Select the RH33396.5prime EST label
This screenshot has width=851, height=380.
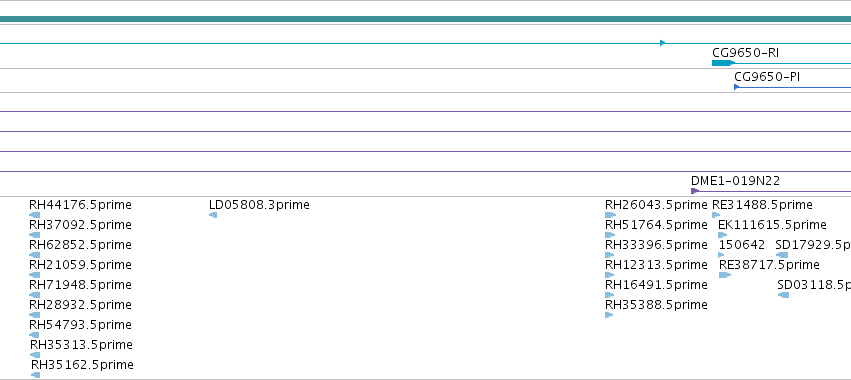pos(656,245)
